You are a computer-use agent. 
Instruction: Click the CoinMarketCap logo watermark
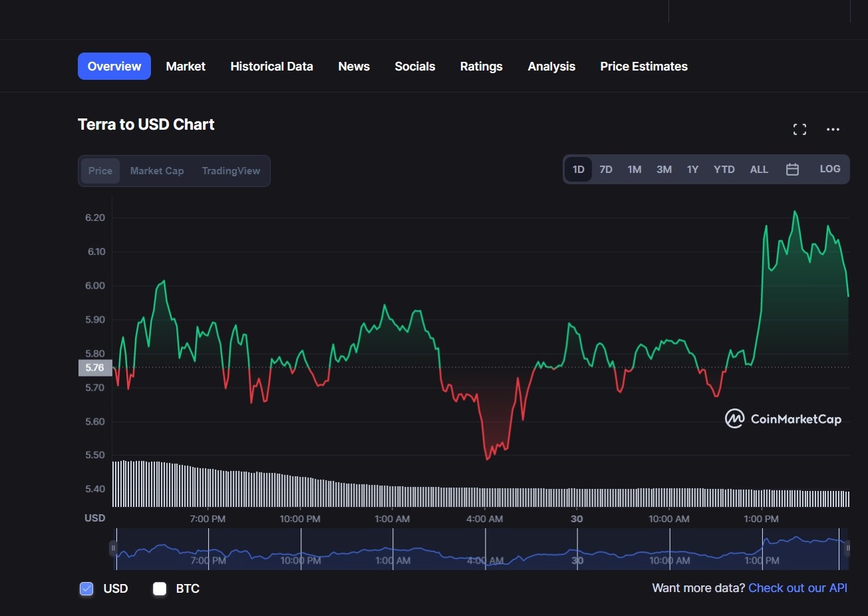[783, 419]
